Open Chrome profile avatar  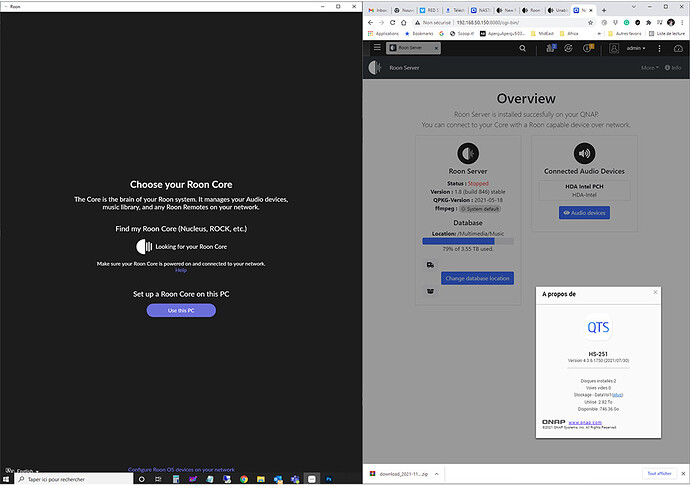point(671,22)
